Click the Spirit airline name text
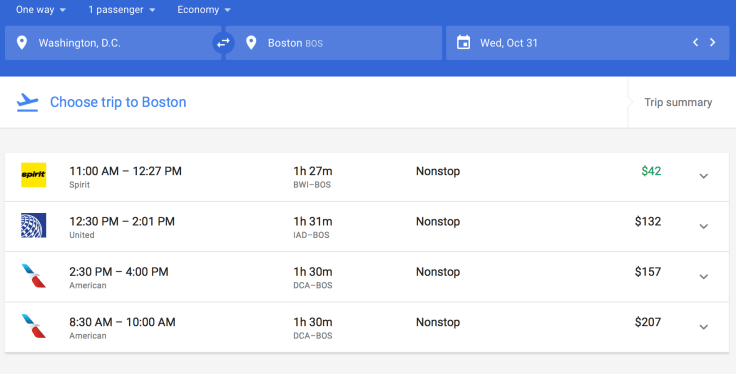This screenshot has width=736, height=374. [x=79, y=185]
